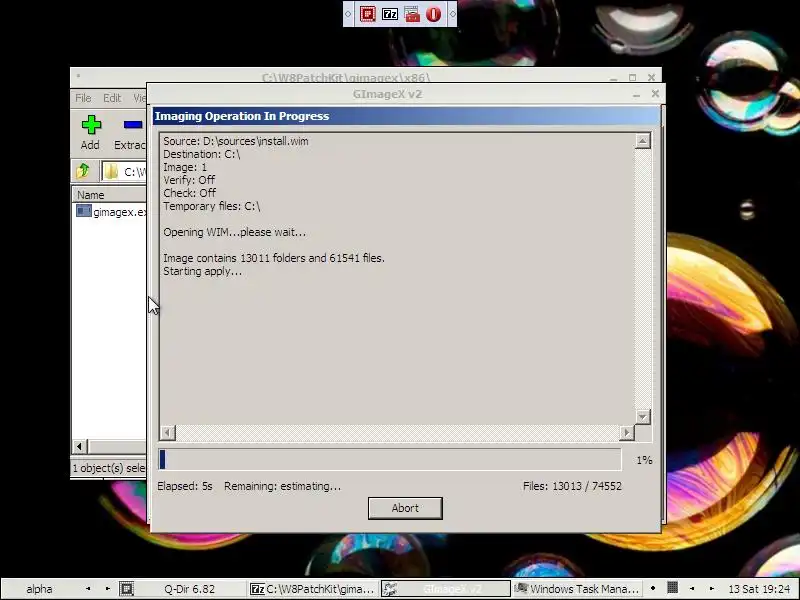Click the Q-Dir icon in taskbar

point(127,589)
